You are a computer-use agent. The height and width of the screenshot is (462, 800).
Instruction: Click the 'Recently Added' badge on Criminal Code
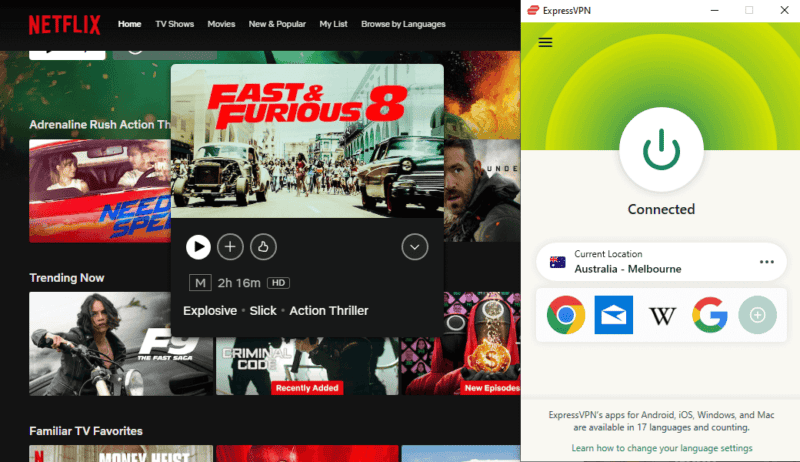(x=307, y=388)
